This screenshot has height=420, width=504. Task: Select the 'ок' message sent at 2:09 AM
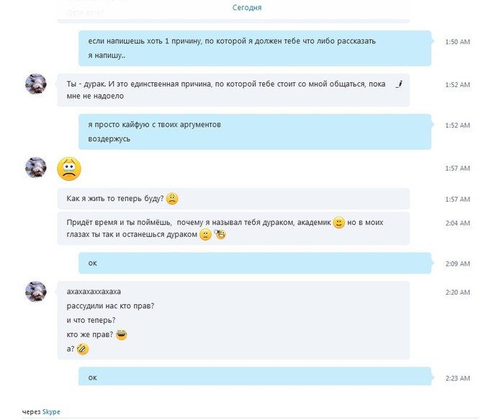click(255, 263)
